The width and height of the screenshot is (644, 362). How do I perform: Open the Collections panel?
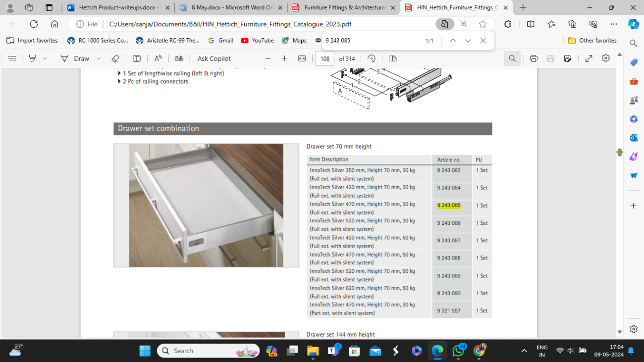click(x=573, y=24)
